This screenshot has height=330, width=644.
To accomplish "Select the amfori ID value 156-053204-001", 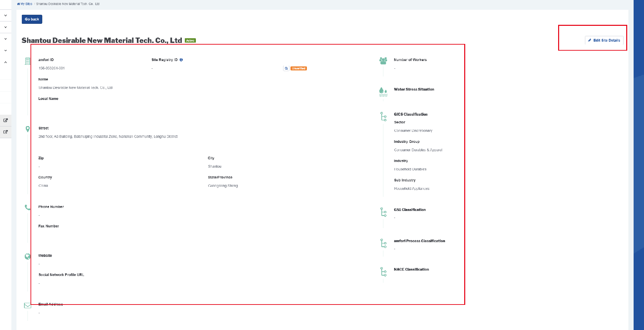I will tap(52, 68).
